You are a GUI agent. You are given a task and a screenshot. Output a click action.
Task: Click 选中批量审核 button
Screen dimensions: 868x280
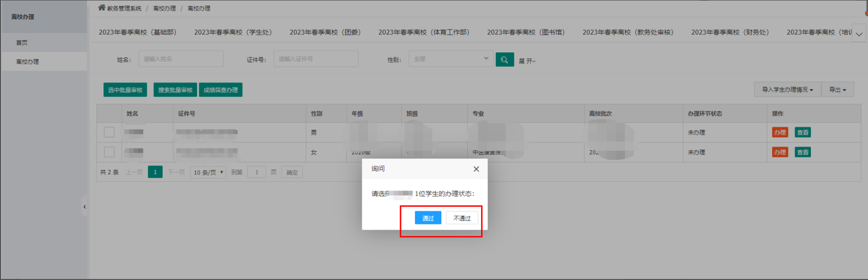point(125,90)
